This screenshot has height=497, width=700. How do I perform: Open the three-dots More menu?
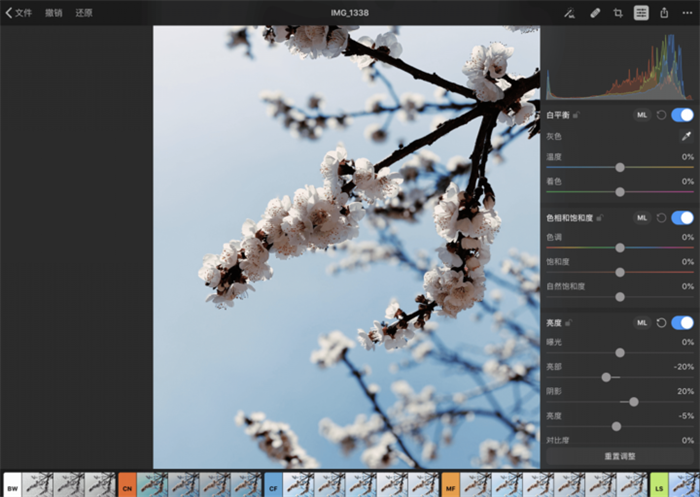[688, 13]
